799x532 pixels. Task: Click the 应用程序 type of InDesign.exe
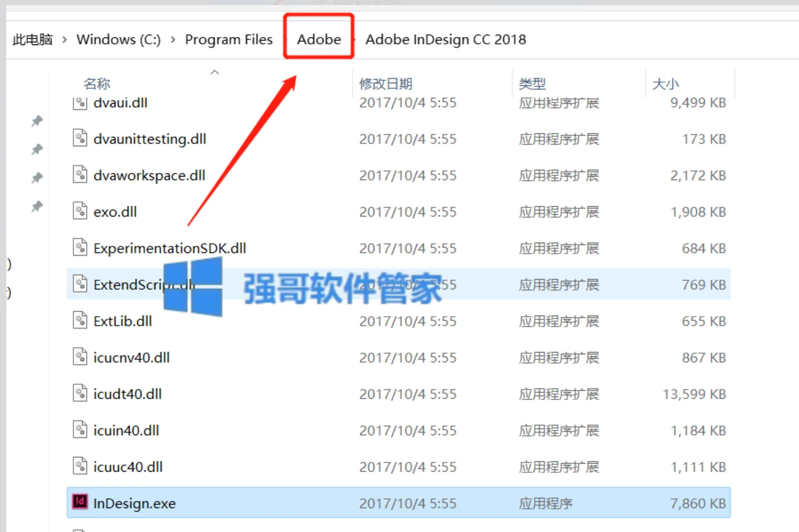point(546,504)
